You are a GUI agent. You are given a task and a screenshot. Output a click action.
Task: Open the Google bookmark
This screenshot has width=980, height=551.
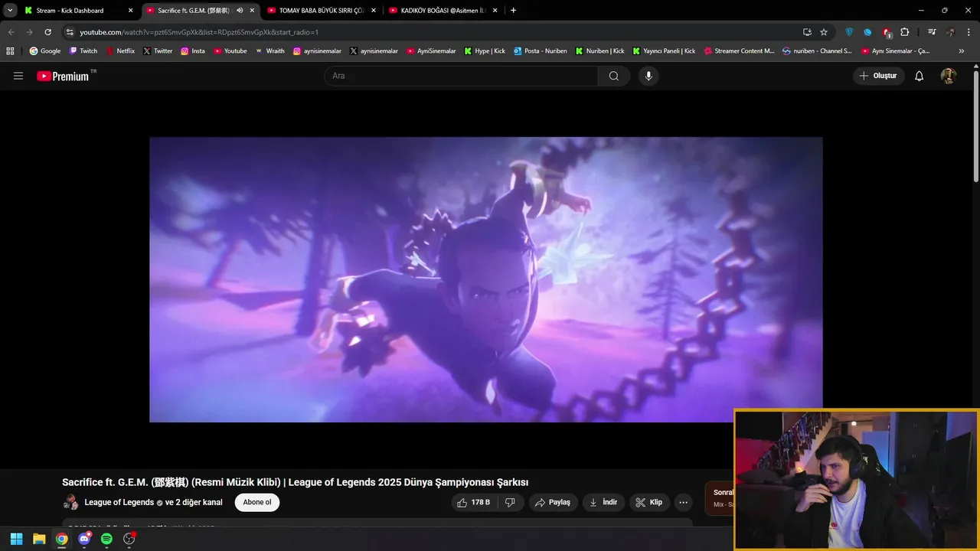(x=45, y=51)
